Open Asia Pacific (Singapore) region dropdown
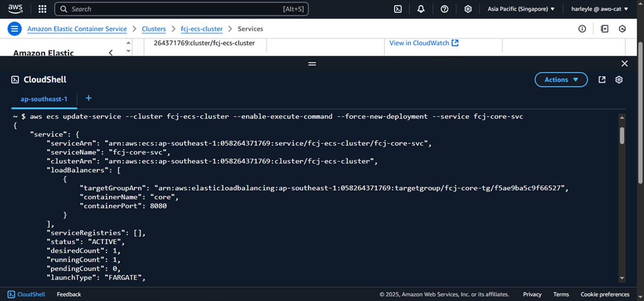 [521, 9]
